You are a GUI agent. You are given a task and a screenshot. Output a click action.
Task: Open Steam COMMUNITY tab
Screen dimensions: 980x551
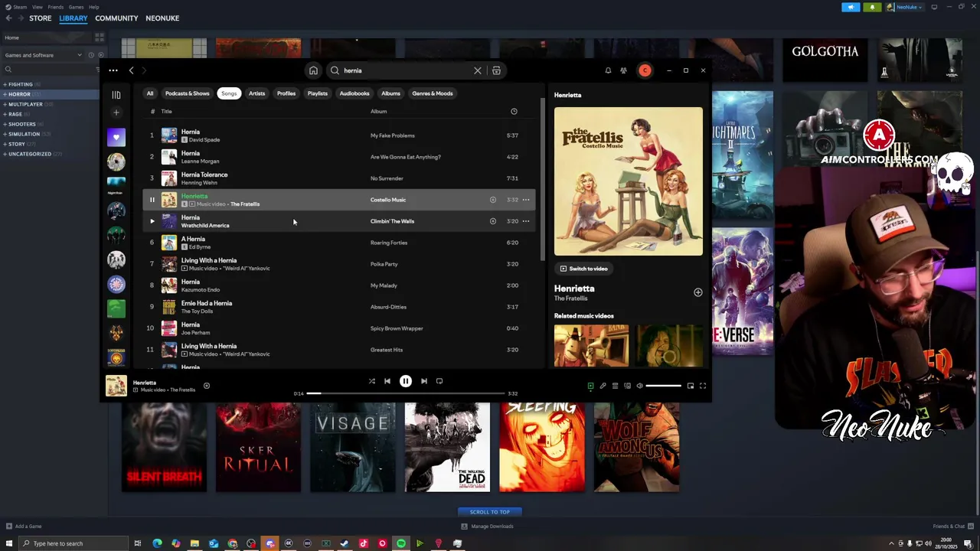[x=116, y=18]
